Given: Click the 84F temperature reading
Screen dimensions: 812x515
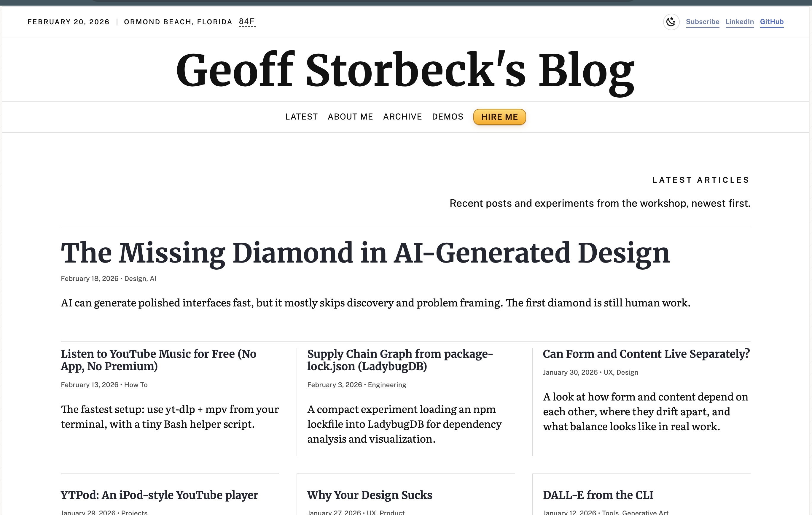Looking at the screenshot, I should [x=247, y=22].
